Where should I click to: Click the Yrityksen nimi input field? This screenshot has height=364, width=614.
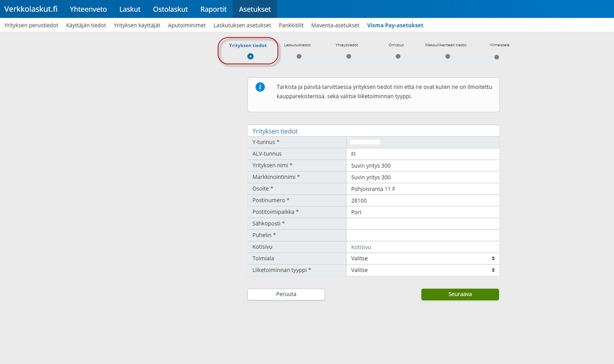[x=423, y=165]
